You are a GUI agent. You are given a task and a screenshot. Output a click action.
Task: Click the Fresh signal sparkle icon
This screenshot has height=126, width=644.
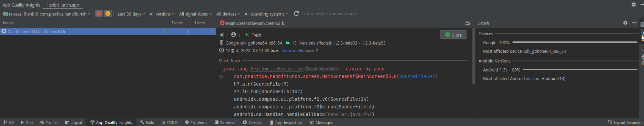click(247, 35)
